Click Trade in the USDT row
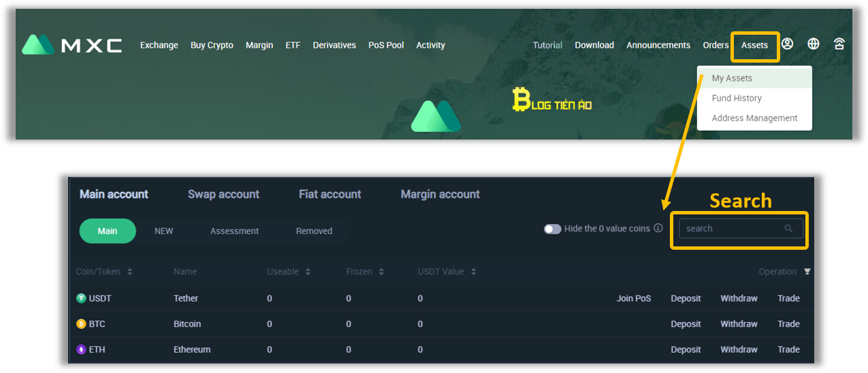 pyautogui.click(x=788, y=298)
